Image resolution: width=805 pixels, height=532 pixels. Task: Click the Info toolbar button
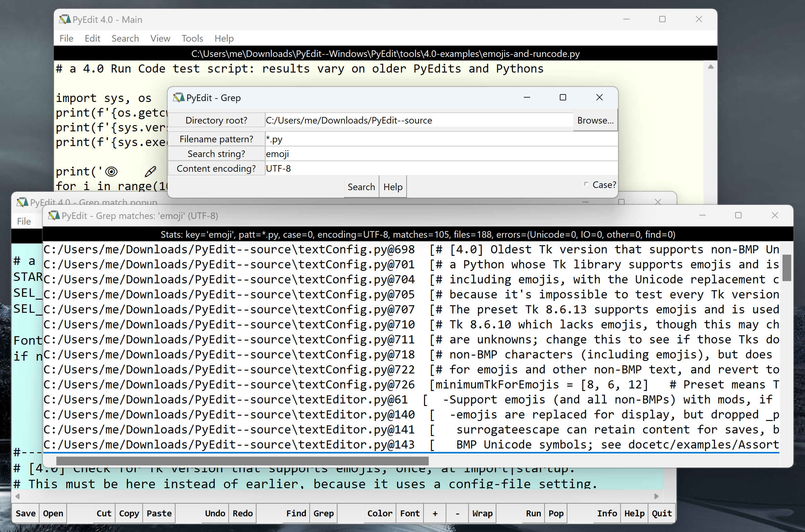point(607,513)
